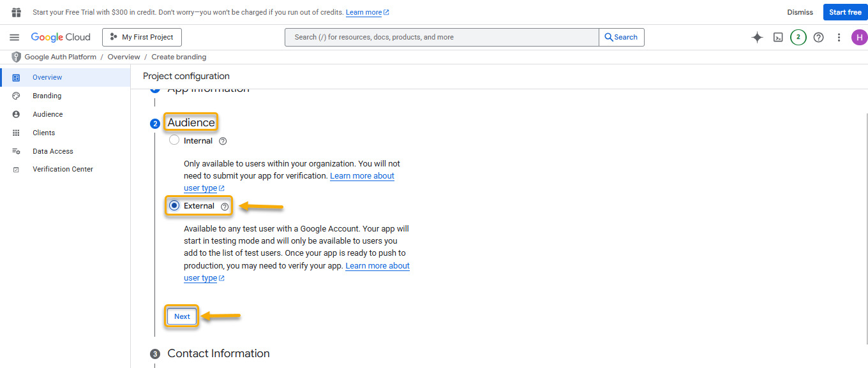Click the user account avatar H
Screen dimensions: 868x368
859,38
